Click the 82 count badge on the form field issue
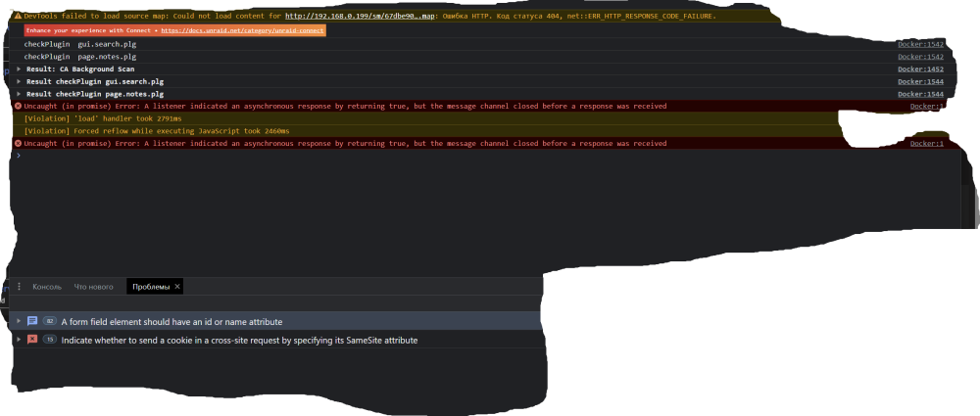980x416 pixels. click(49, 322)
